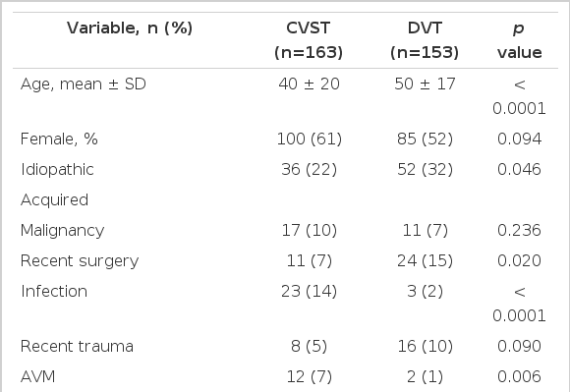
Task: Select CVST infection cell 23 (14)
Action: [x=309, y=292]
